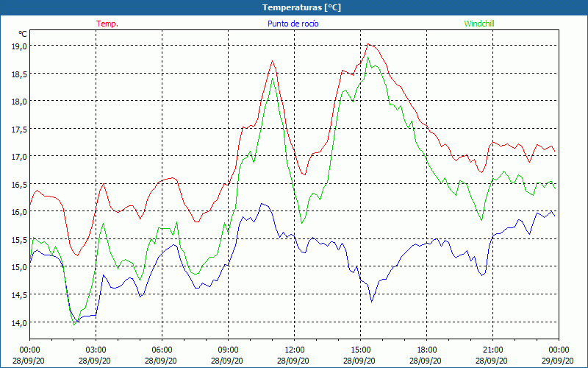Click the 17,5 y-axis value
This screenshot has width=588, height=368.
pyautogui.click(x=20, y=129)
